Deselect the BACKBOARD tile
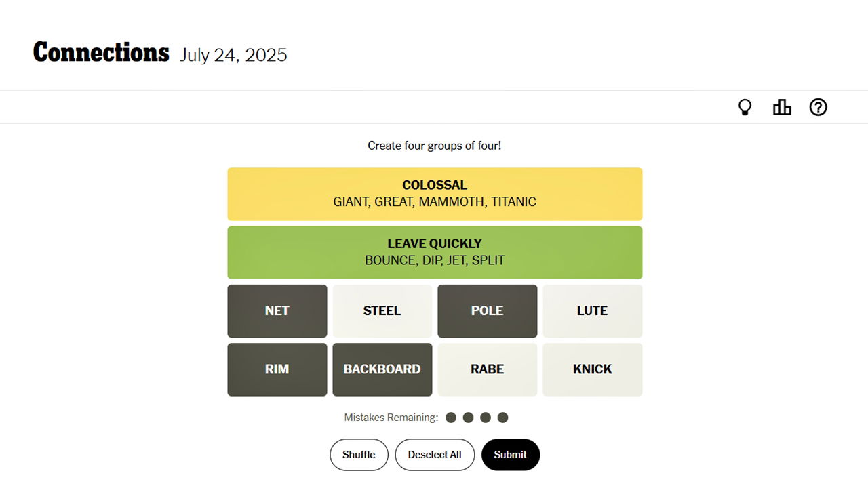This screenshot has height=488, width=868. [382, 369]
